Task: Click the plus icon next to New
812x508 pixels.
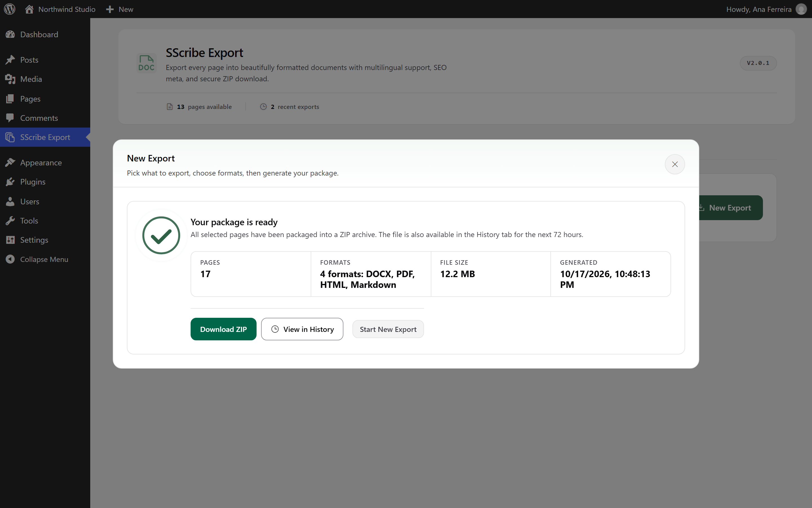Action: coord(110,9)
